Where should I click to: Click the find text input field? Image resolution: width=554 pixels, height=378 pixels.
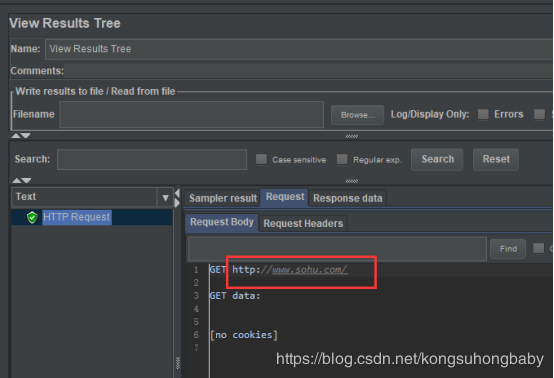(337, 249)
